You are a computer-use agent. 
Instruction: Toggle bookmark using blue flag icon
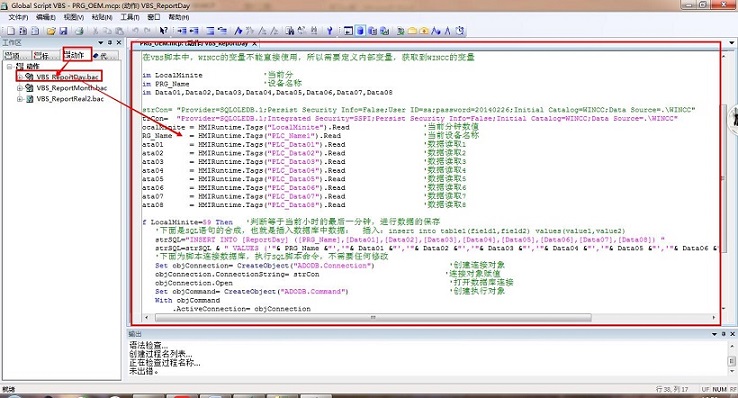[x=238, y=31]
